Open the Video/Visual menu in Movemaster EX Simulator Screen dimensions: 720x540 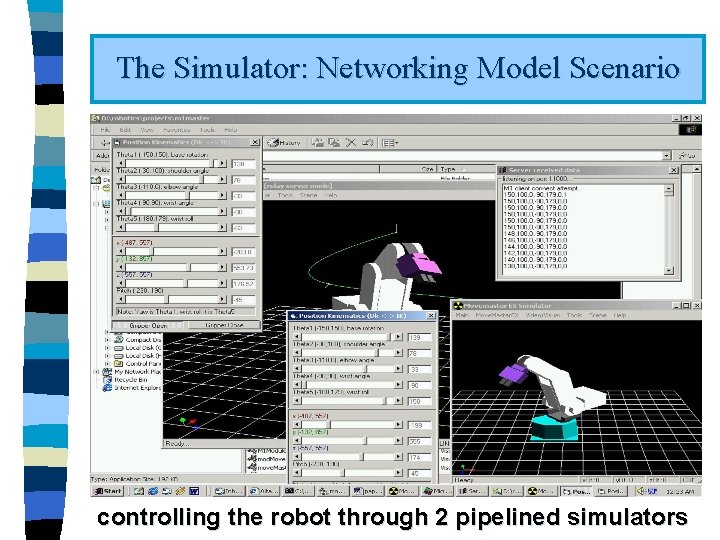[543, 315]
